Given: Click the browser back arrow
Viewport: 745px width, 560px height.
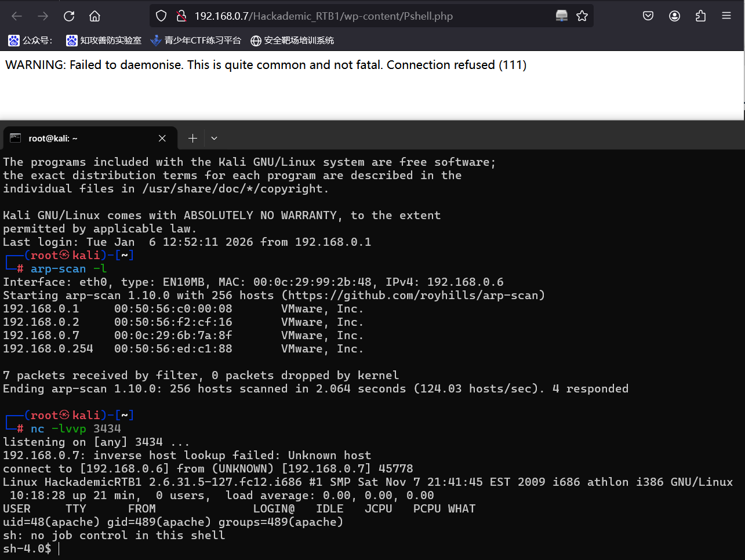Looking at the screenshot, I should [17, 16].
